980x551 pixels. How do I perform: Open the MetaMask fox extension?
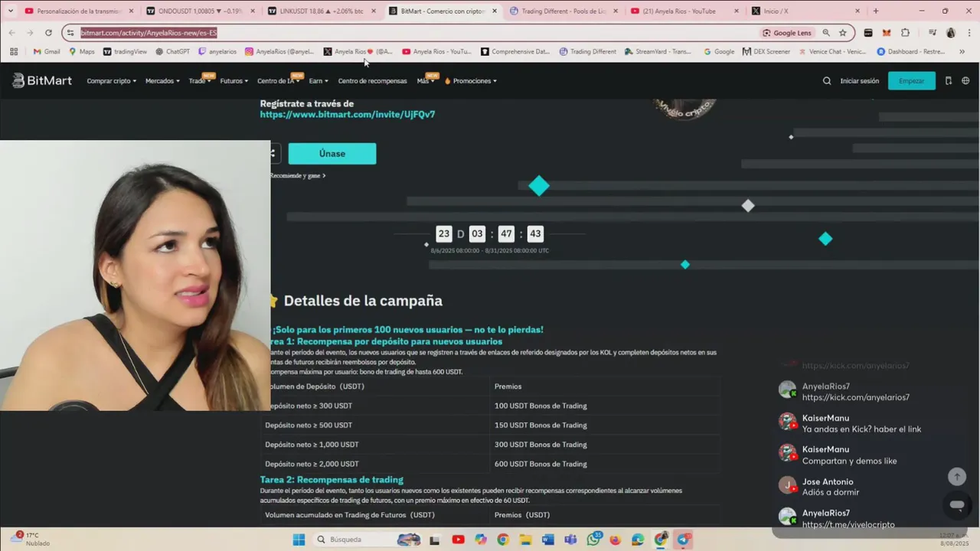[x=887, y=33]
